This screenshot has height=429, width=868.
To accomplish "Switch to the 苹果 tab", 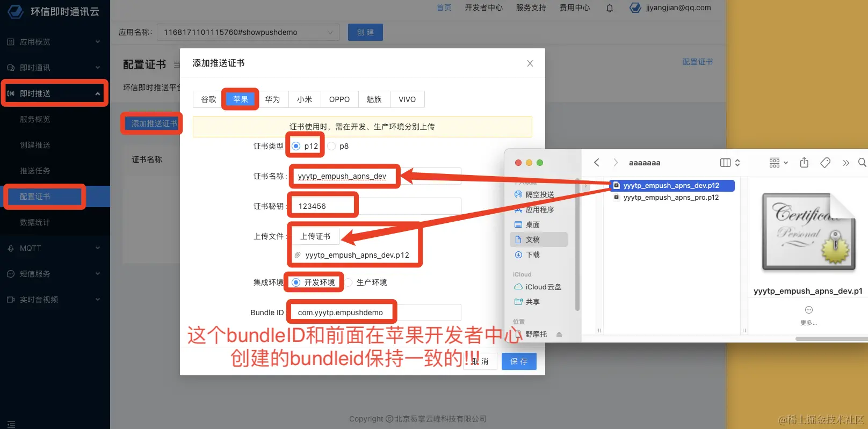I will [x=241, y=99].
